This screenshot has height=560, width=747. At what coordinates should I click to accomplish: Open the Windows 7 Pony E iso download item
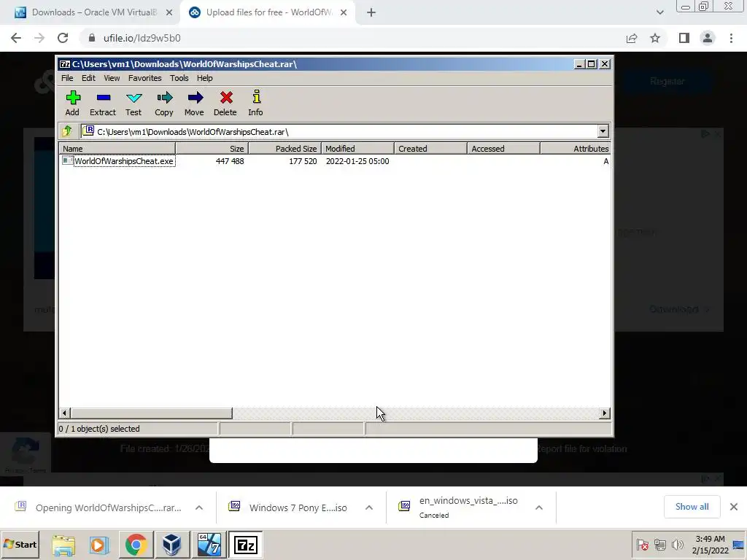tap(288, 507)
